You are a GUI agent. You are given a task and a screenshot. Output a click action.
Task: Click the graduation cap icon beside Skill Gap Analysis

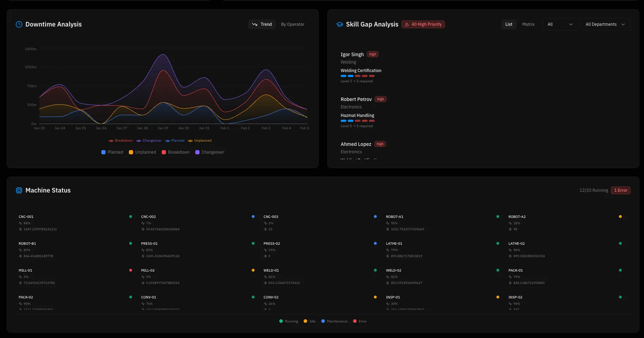pyautogui.click(x=339, y=24)
